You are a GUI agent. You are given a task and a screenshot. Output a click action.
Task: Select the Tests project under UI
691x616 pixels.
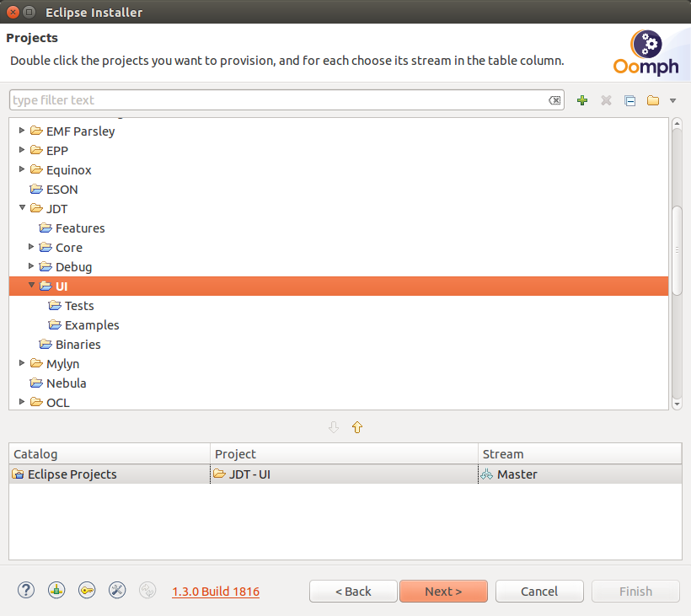click(79, 306)
